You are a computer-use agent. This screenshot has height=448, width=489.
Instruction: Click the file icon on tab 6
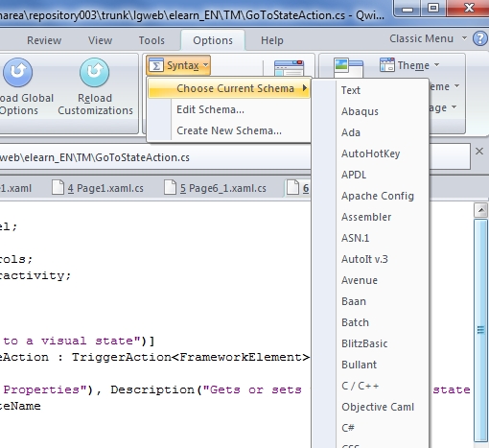[x=292, y=187]
